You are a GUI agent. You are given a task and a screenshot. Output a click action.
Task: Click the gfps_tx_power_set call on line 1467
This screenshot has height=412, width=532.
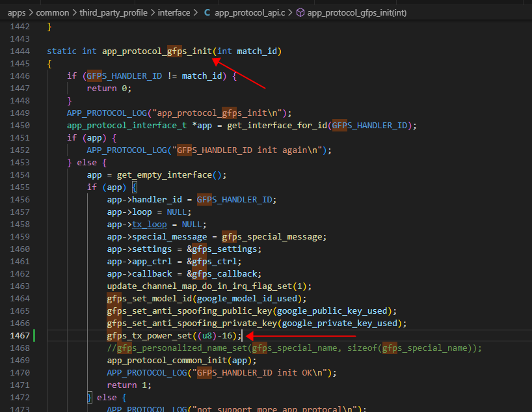coord(150,336)
